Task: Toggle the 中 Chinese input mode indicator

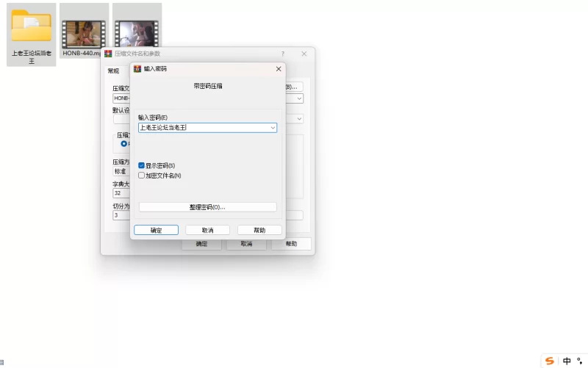Action: pos(567,361)
